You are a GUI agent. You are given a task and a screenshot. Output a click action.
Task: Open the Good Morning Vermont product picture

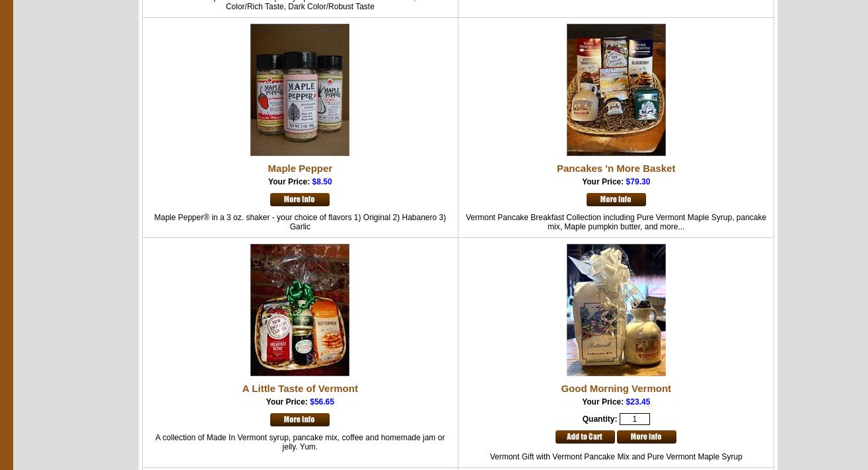pyautogui.click(x=616, y=310)
